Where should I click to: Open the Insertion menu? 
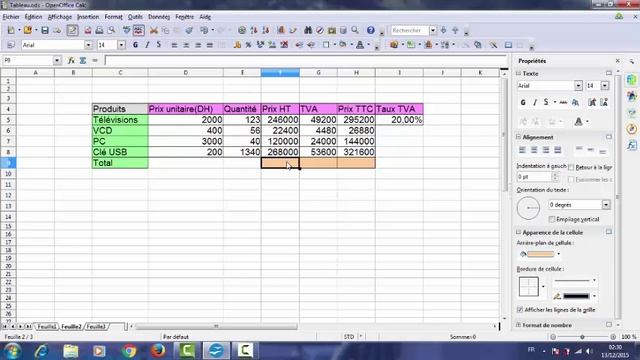click(88, 17)
